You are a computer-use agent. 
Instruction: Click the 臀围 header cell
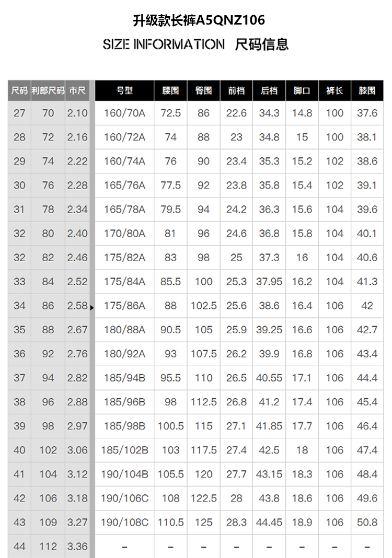pos(204,91)
